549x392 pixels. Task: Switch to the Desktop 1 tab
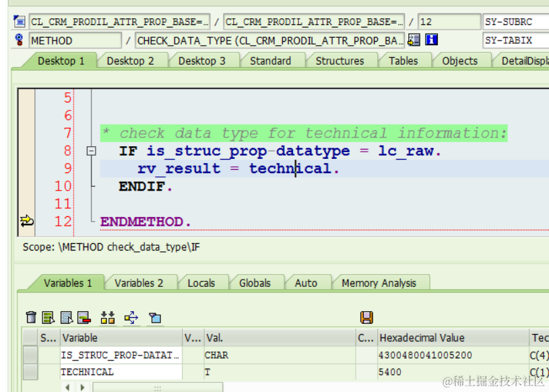point(61,61)
